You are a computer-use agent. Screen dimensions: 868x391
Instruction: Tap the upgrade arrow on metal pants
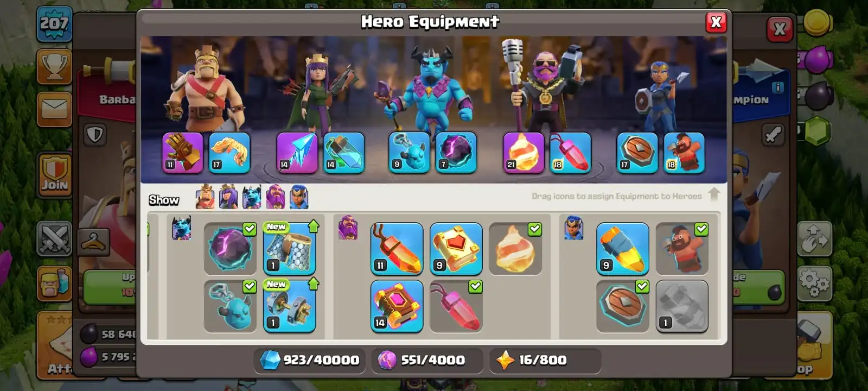click(314, 226)
